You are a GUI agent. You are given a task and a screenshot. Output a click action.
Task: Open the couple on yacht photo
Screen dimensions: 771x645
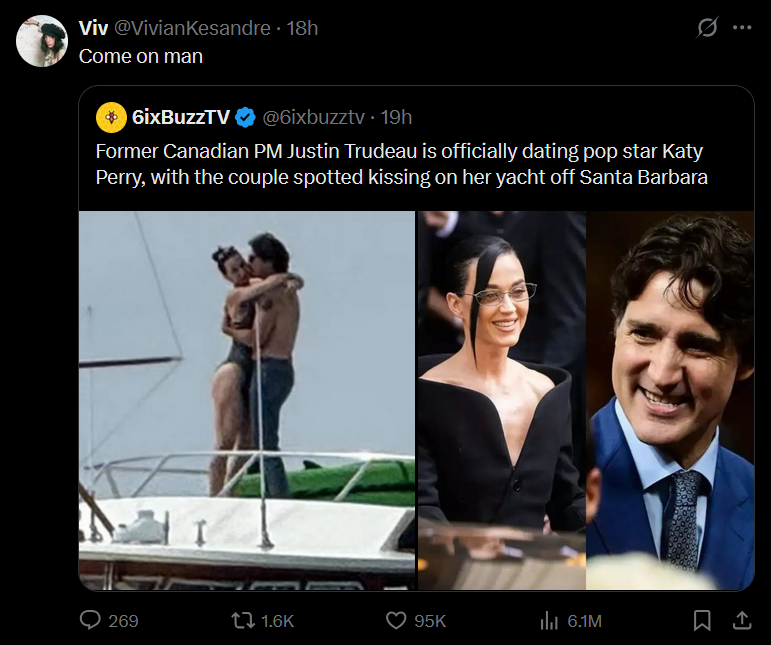(246, 400)
